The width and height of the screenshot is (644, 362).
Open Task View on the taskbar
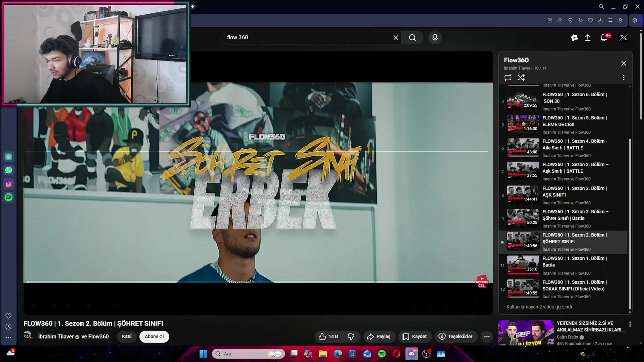click(x=294, y=354)
